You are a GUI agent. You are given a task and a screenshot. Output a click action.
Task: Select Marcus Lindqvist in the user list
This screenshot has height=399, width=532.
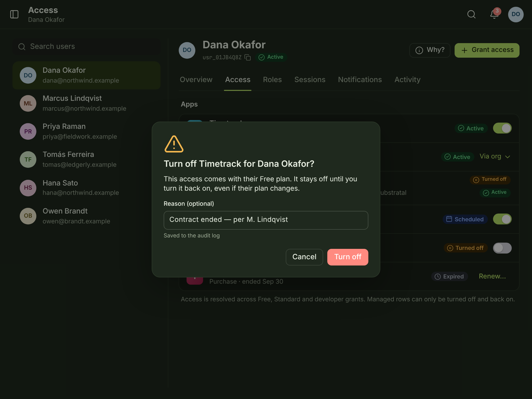point(87,103)
